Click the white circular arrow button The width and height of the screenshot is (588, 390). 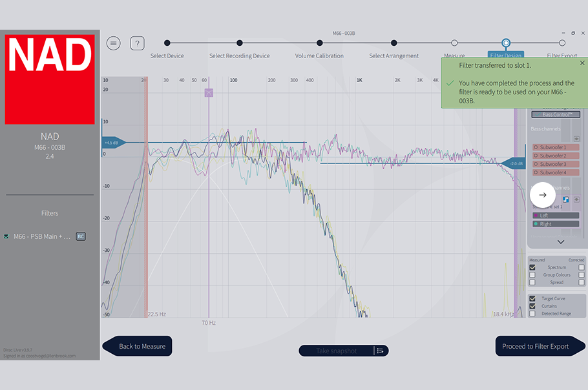click(x=542, y=194)
